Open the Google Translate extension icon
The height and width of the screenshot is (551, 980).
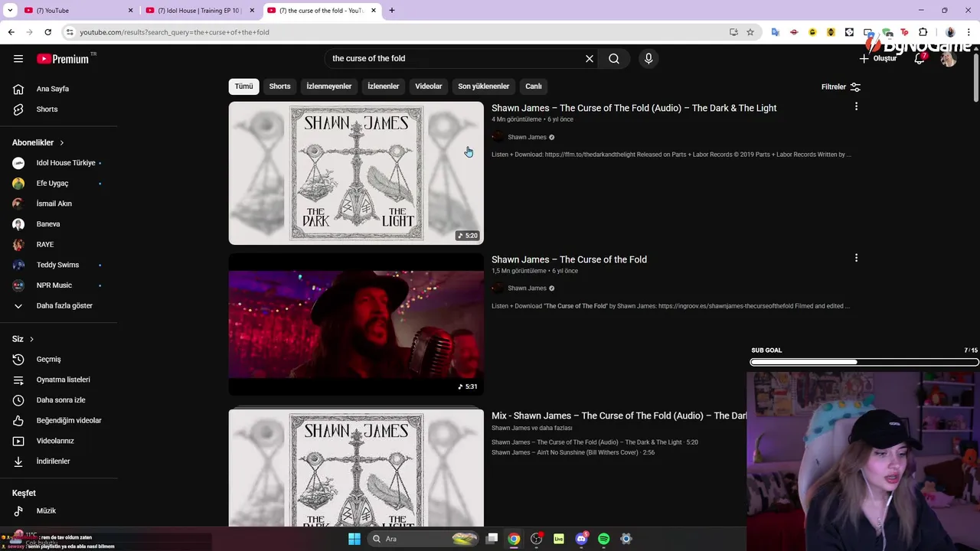click(x=776, y=32)
